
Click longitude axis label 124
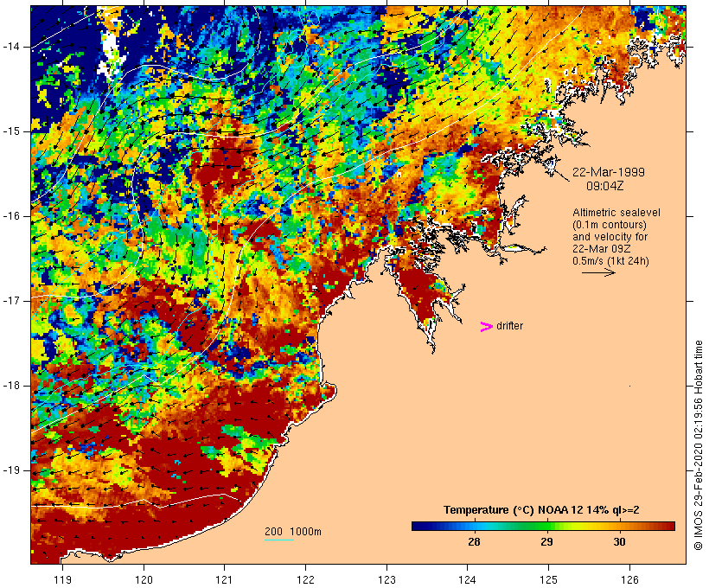coord(467,579)
